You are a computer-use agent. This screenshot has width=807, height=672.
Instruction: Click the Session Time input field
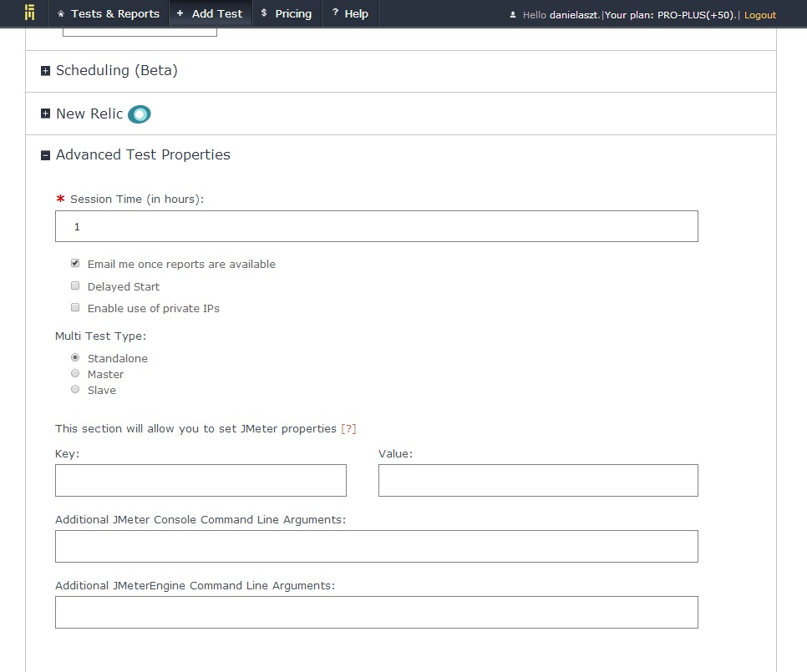(376, 226)
